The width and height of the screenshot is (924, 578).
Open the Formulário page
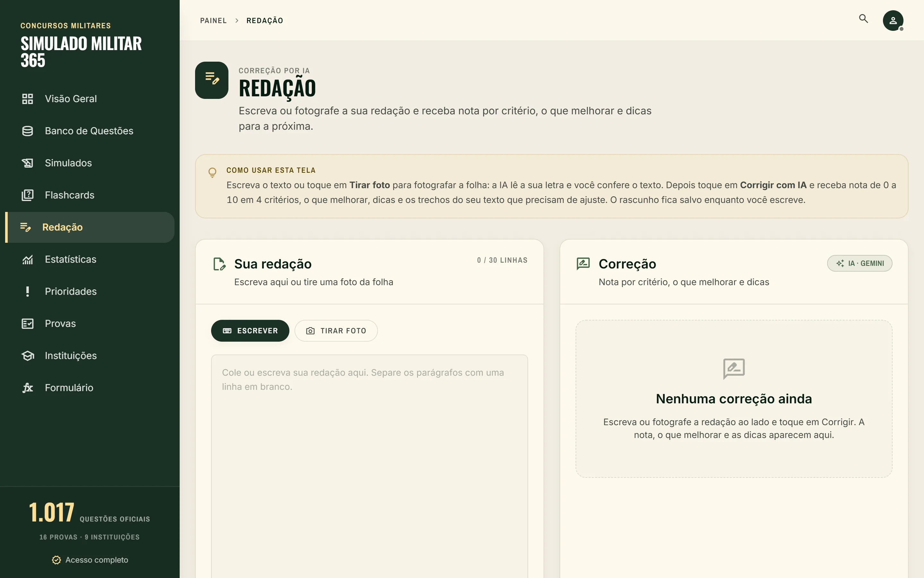pyautogui.click(x=90, y=388)
